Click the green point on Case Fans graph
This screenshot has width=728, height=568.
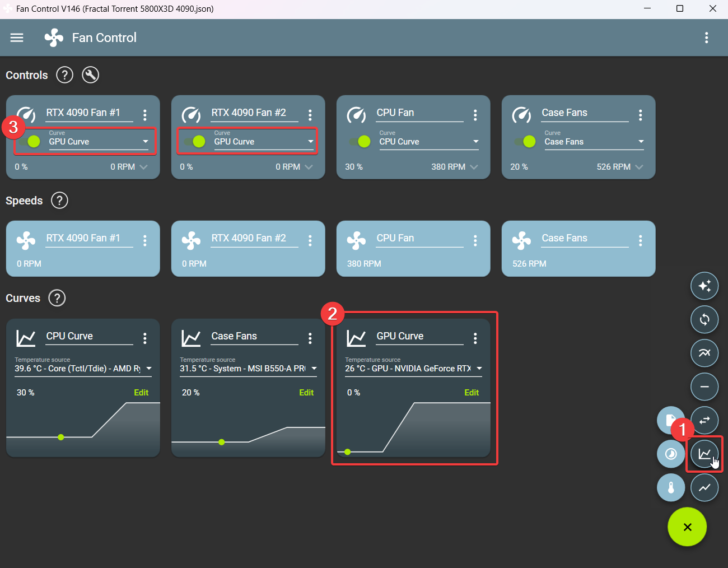click(222, 442)
